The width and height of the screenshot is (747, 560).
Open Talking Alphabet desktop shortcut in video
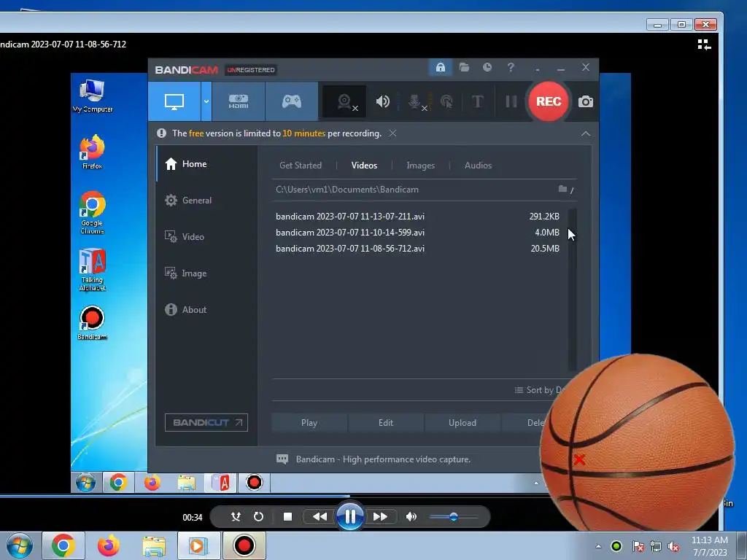tap(92, 270)
